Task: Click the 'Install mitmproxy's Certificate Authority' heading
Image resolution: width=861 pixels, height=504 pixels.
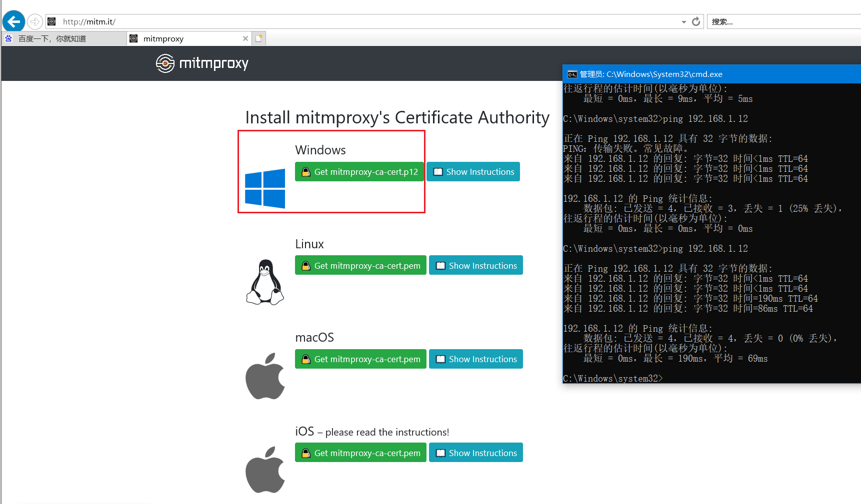Action: (x=397, y=117)
